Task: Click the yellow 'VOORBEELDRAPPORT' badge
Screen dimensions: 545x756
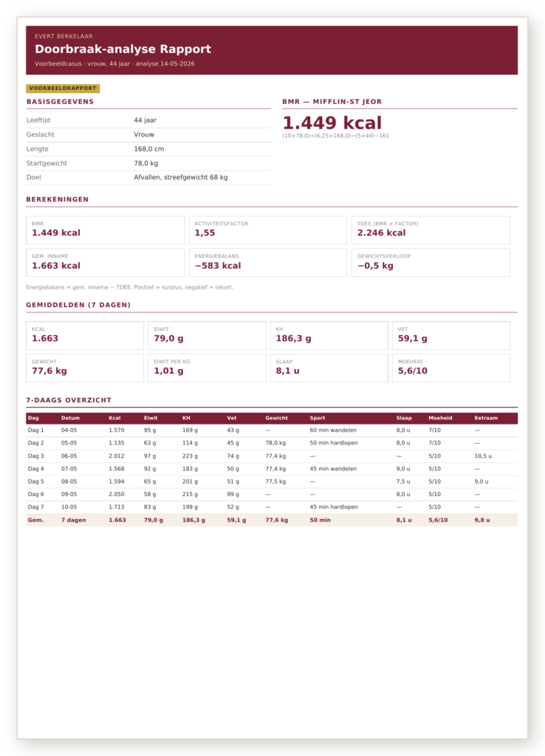Action: [x=63, y=89]
